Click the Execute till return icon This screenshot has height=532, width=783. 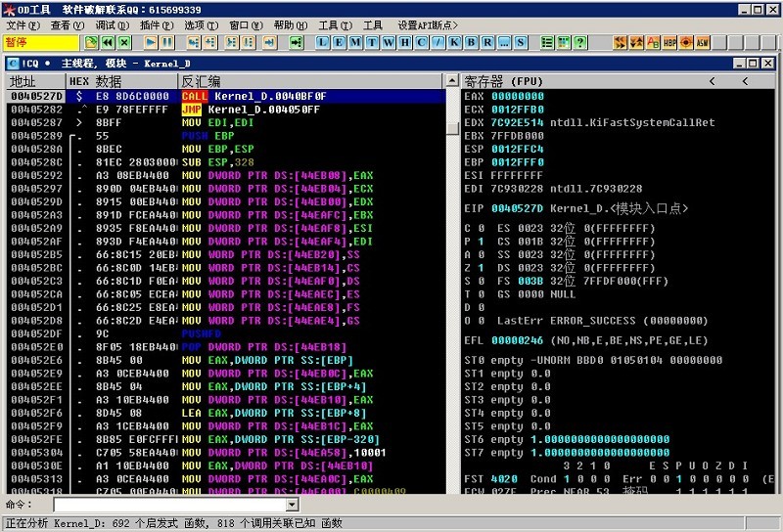270,42
